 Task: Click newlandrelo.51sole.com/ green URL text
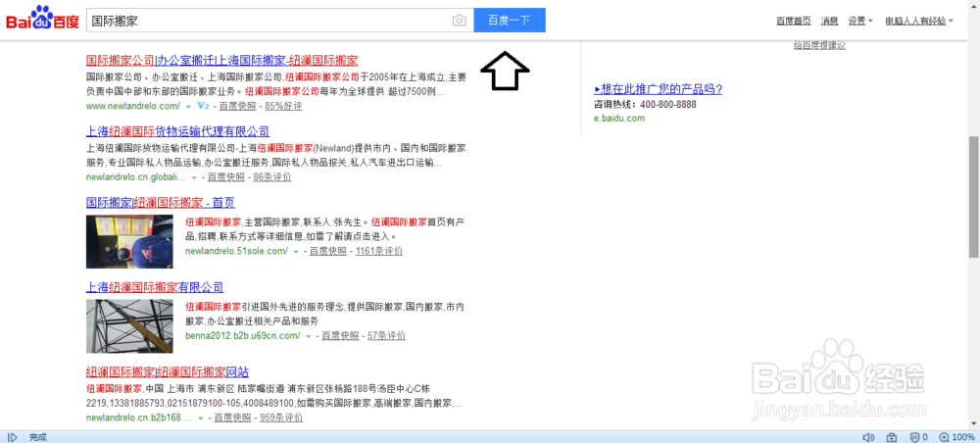click(237, 251)
